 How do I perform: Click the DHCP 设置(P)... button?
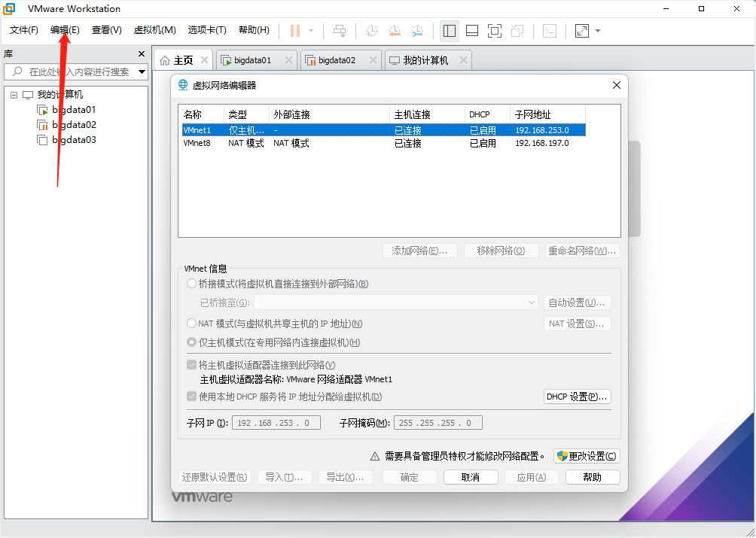577,397
